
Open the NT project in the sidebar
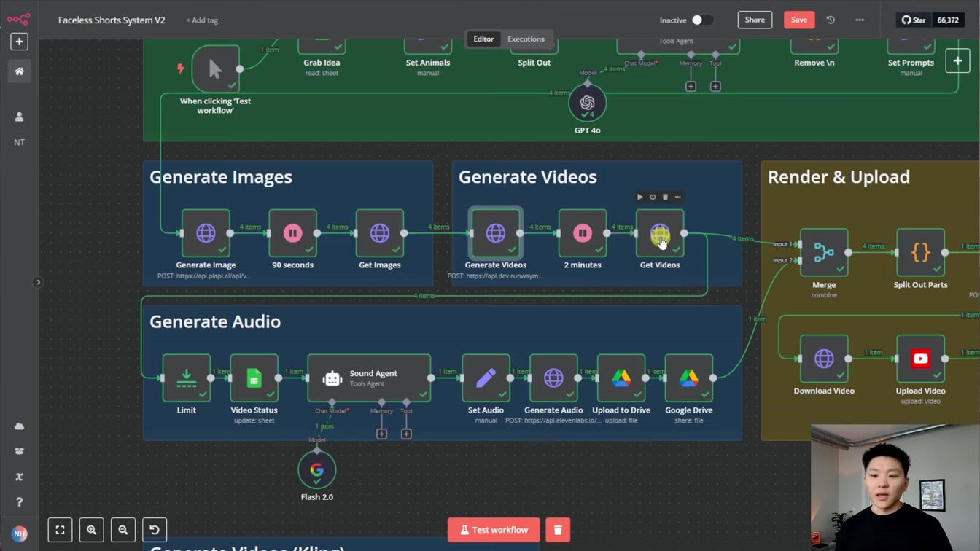click(x=19, y=142)
